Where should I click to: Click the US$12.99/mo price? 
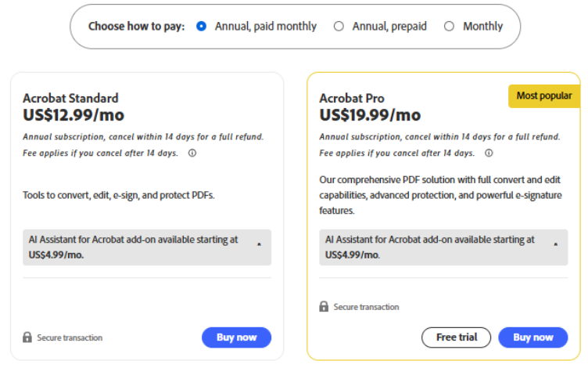(73, 115)
